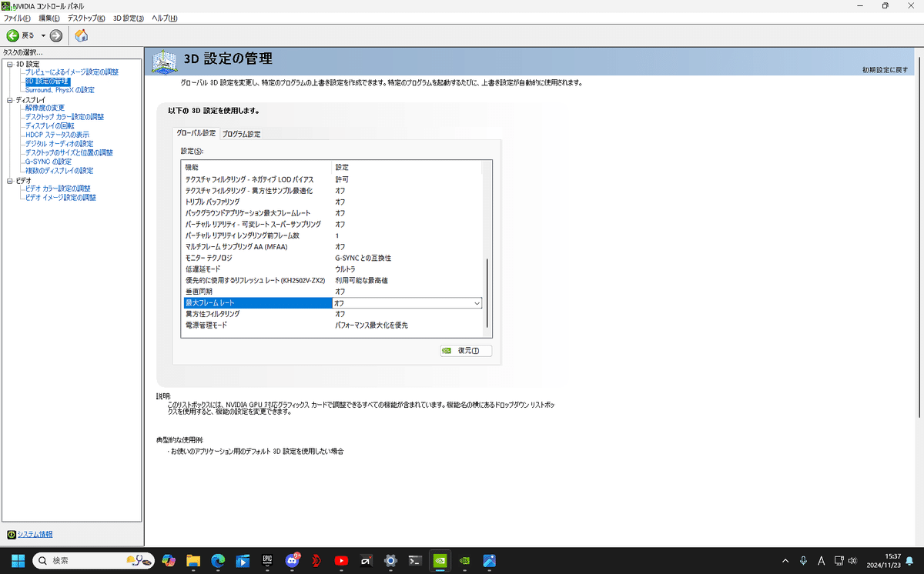Open File Explorer from the taskbar

point(192,560)
